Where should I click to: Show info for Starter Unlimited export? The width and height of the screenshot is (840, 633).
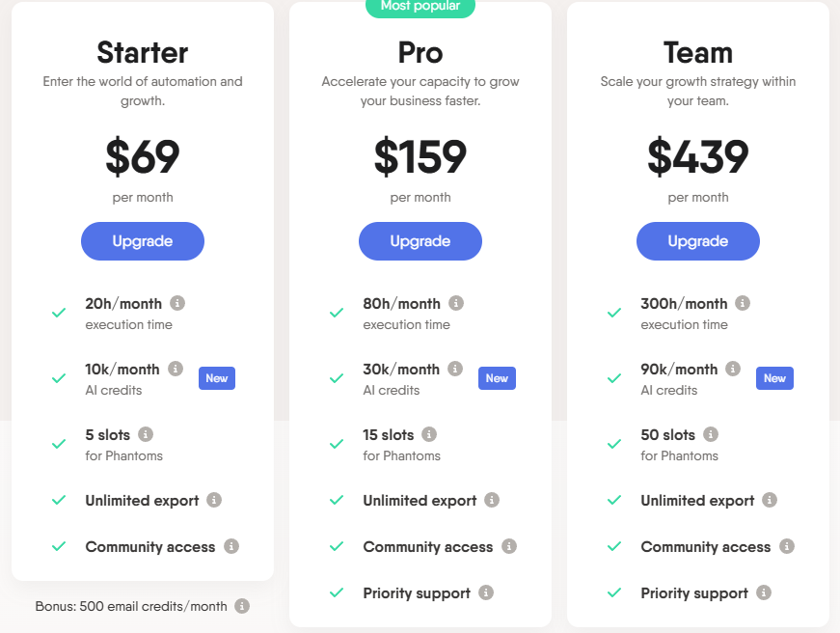214,500
